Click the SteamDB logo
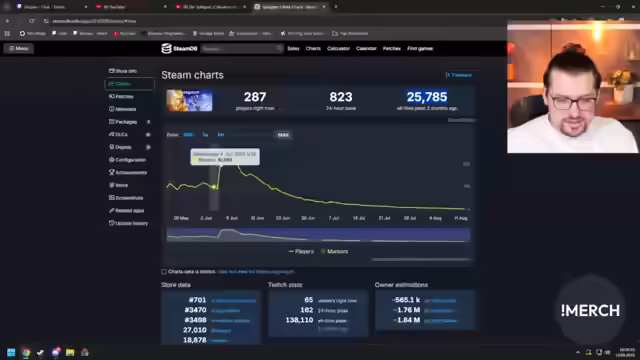Viewport: 640px width, 360px height. click(179, 48)
